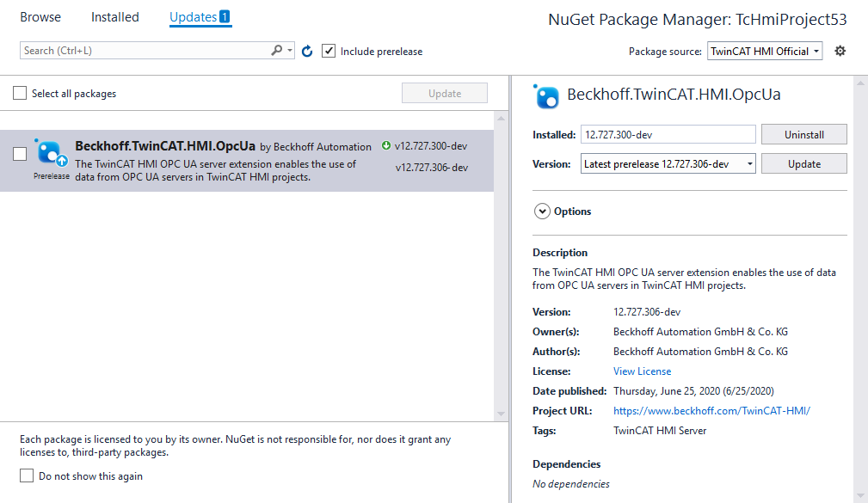Open NuGet settings gear icon
Image resolution: width=868 pixels, height=503 pixels.
[x=840, y=51]
